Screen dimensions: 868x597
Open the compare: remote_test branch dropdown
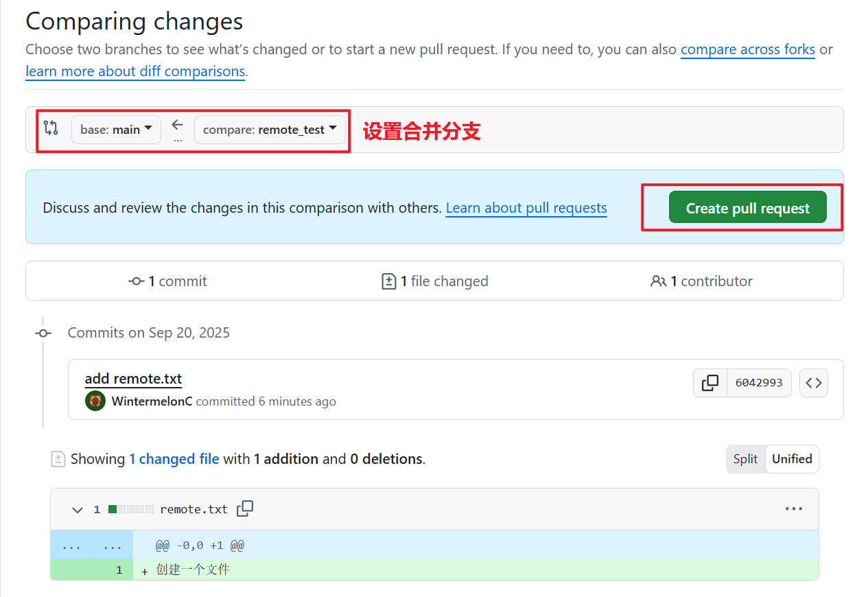[270, 130]
